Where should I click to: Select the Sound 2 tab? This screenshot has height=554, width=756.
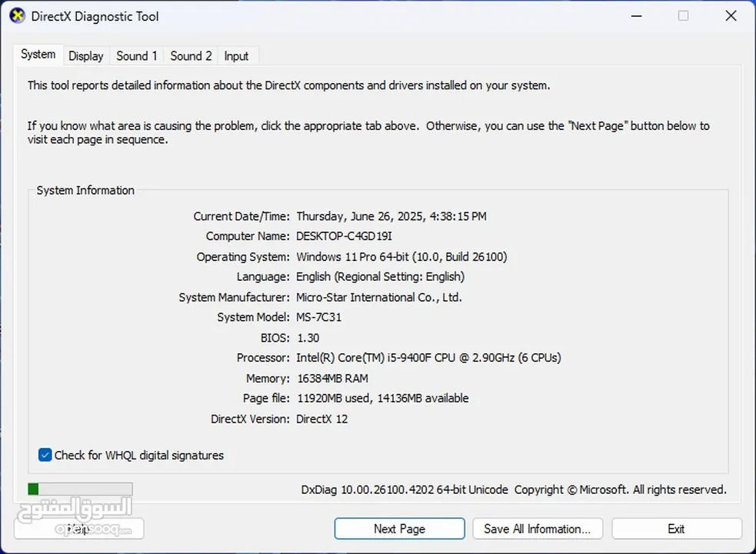(x=191, y=56)
